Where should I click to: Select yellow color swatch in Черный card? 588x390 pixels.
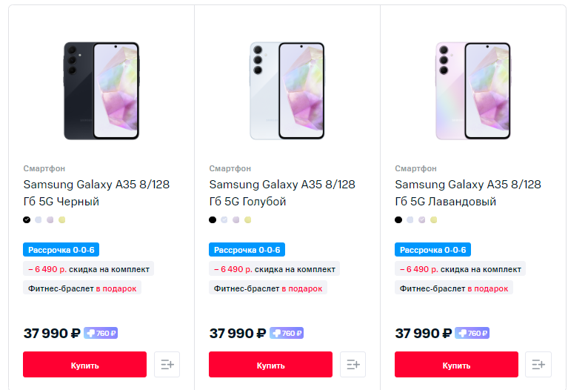click(62, 219)
